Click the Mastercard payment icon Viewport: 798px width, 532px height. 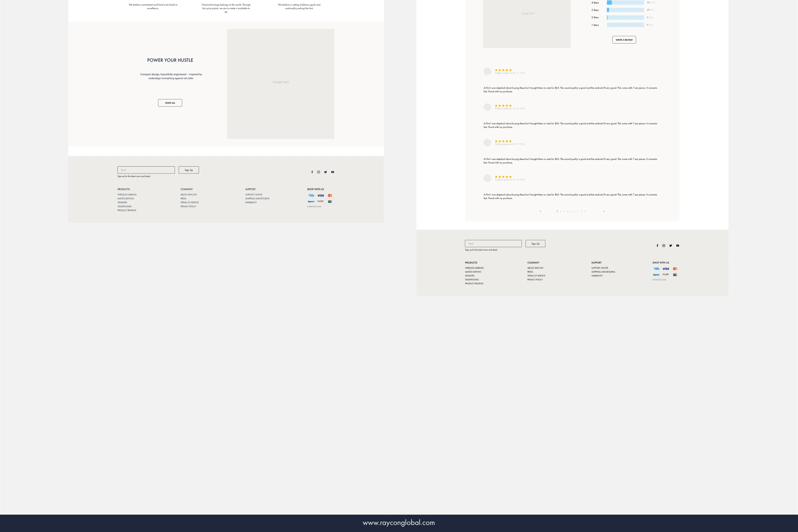tap(330, 195)
